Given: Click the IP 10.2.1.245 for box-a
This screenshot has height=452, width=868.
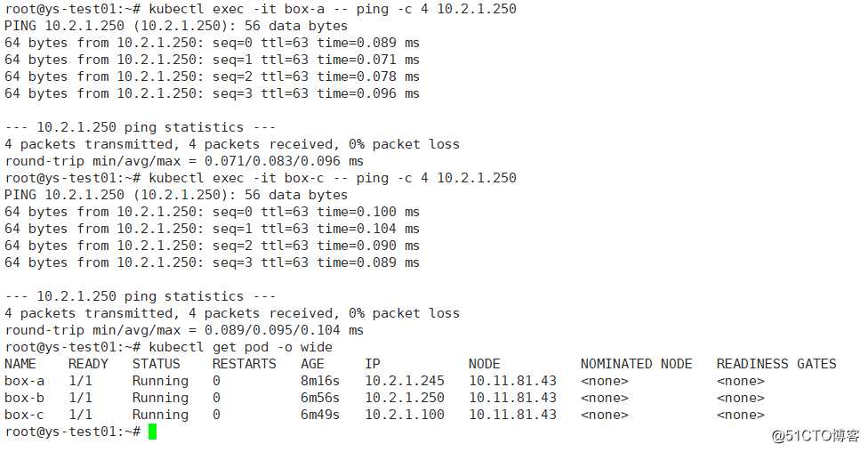Looking at the screenshot, I should (405, 381).
